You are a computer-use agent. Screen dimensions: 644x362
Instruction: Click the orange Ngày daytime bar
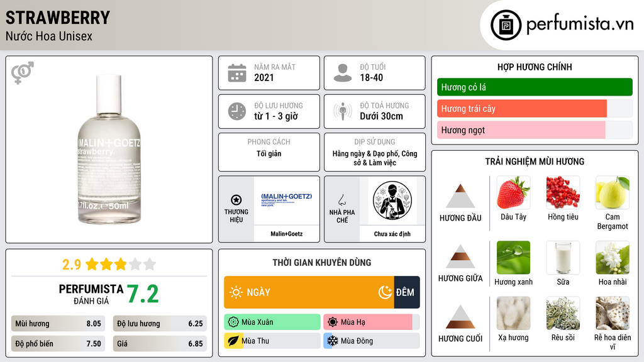(309, 292)
